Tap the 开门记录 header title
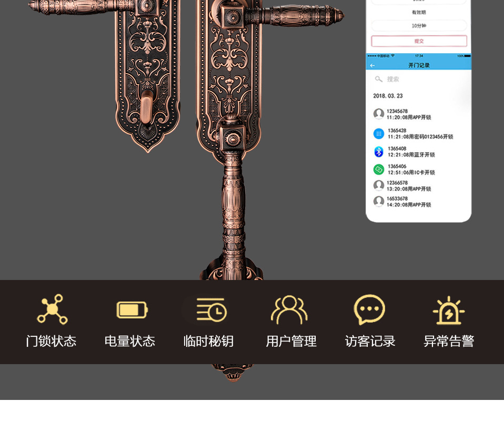Image resolution: width=504 pixels, height=421 pixels. [419, 65]
